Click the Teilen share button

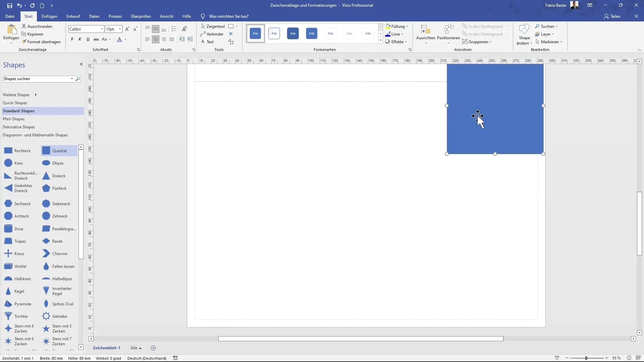coord(612,16)
